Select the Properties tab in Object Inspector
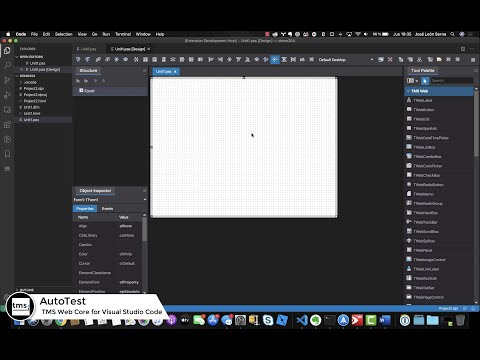This screenshot has width=480, height=360. tap(85, 209)
